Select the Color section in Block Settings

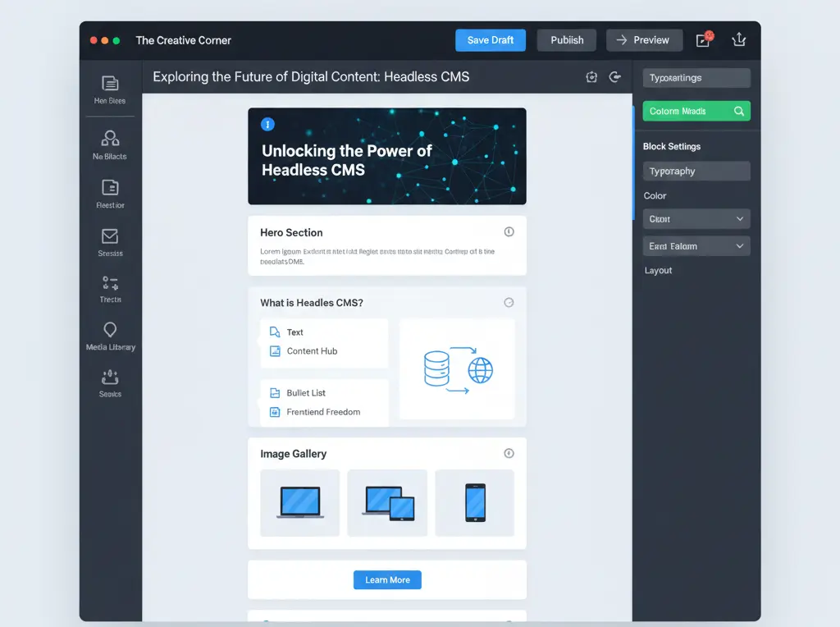(655, 195)
